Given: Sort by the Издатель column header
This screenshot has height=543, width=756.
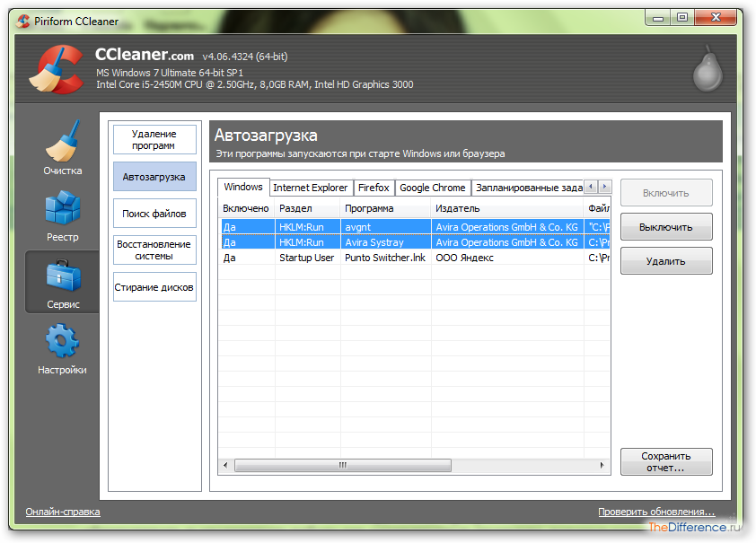Looking at the screenshot, I should [506, 208].
